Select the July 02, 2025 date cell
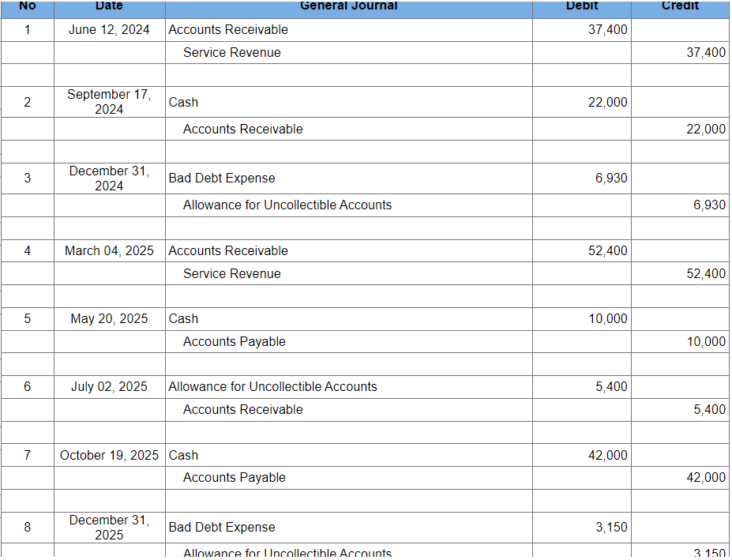This screenshot has width=732, height=560. [108, 386]
